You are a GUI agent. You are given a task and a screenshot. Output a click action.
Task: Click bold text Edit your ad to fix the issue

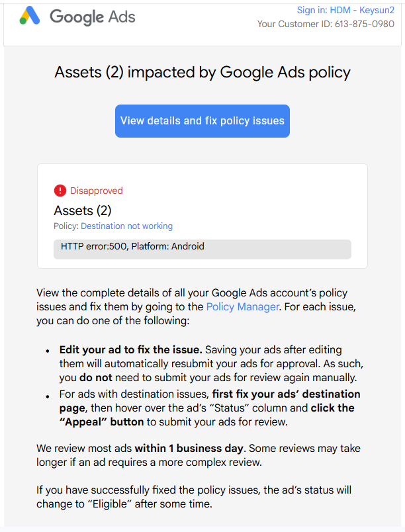130,350
